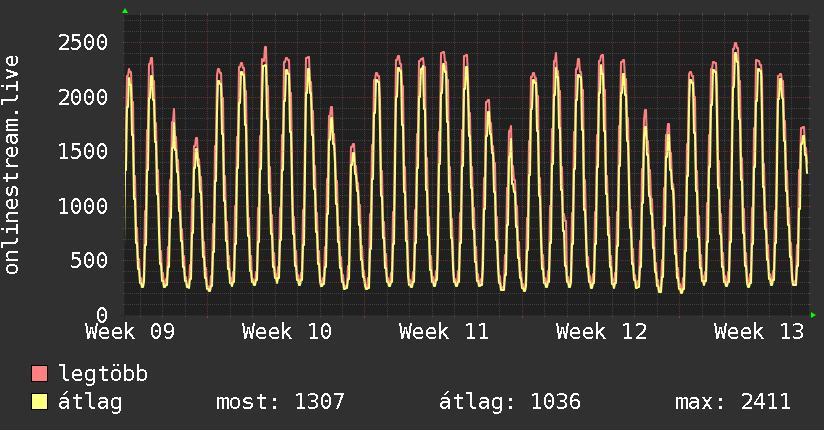Select the Week 11 axis label
The width and height of the screenshot is (824, 430).
[x=444, y=332]
